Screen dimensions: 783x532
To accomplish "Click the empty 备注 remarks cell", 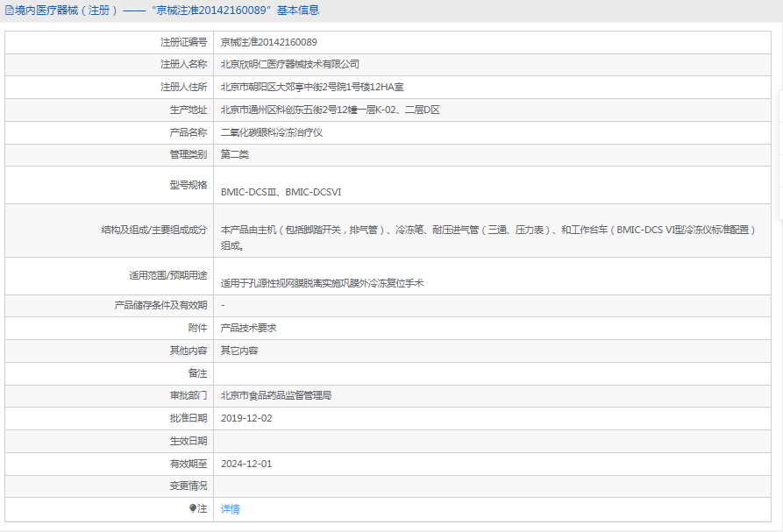I will tap(491, 373).
